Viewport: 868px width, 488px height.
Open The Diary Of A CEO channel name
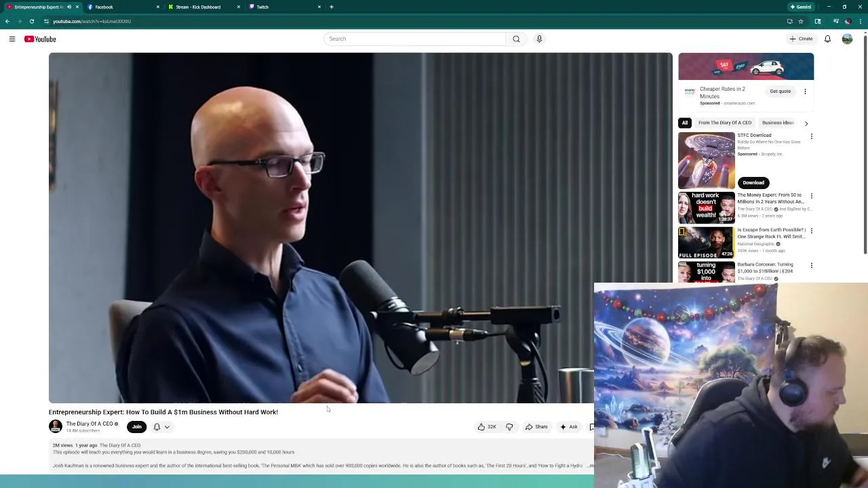coord(90,424)
